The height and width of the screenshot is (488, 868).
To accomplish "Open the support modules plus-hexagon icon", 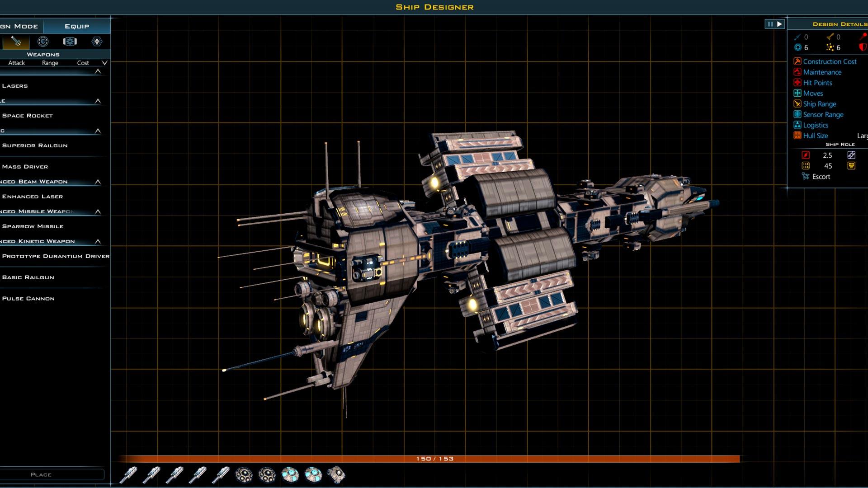I will point(97,42).
